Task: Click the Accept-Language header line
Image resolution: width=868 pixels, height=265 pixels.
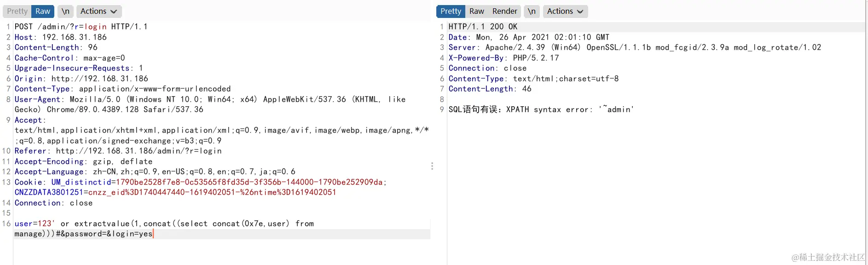Action: [155, 172]
